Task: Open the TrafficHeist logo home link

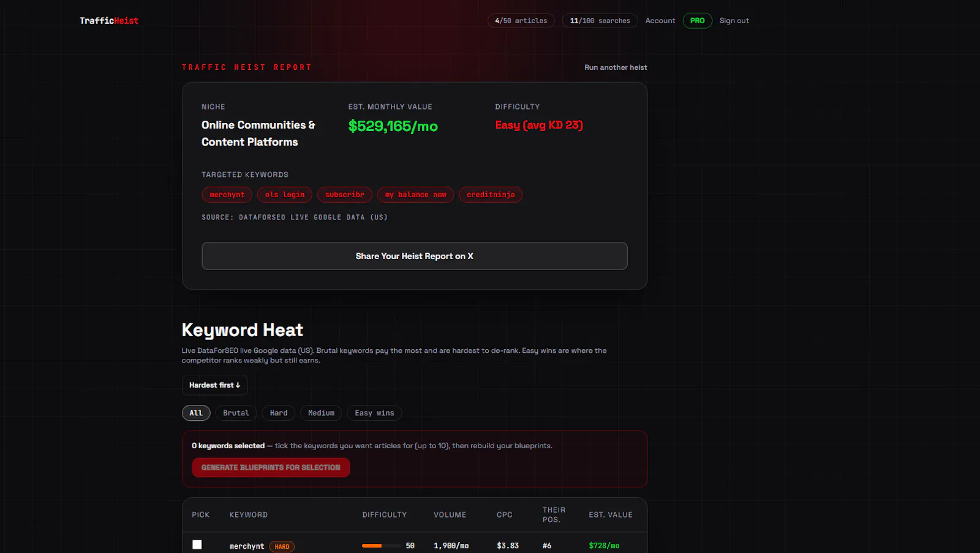Action: click(109, 21)
